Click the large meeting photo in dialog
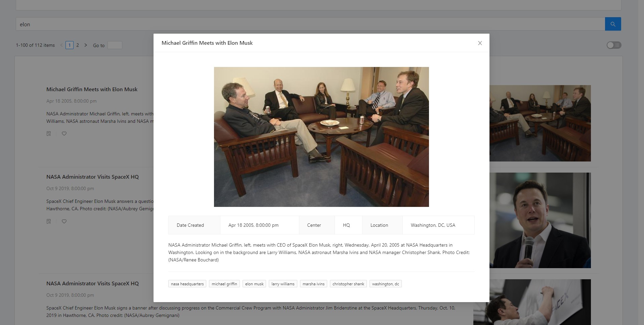 [321, 137]
